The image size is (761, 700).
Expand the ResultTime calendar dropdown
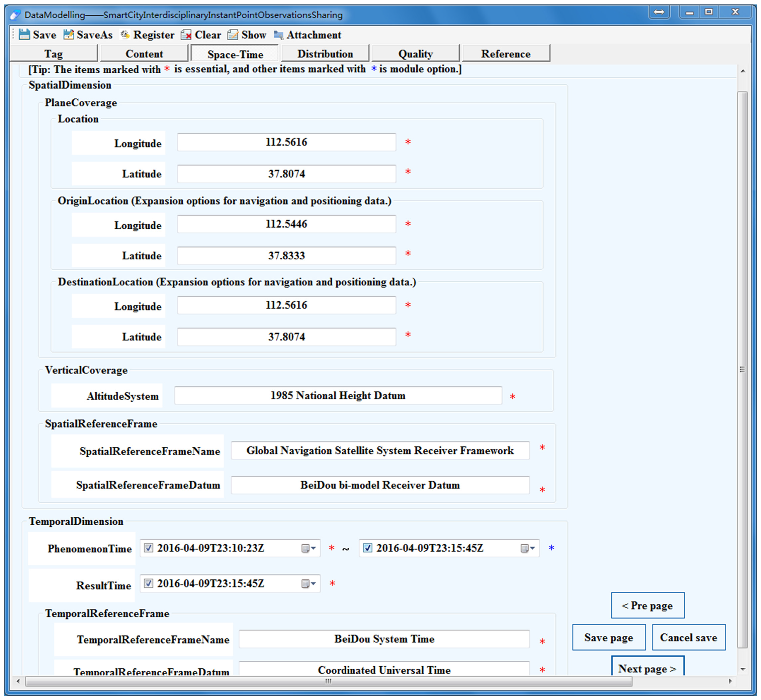(308, 583)
